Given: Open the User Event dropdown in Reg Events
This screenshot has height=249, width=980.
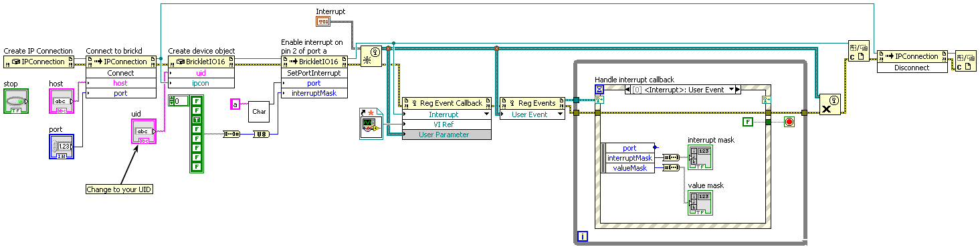Looking at the screenshot, I should (x=559, y=114).
